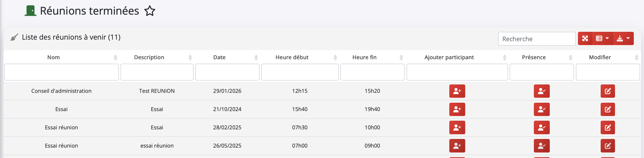Image resolution: width=644 pixels, height=158 pixels.
Task: Add participant to the 26/05/2025 meeting
Action: (457, 146)
